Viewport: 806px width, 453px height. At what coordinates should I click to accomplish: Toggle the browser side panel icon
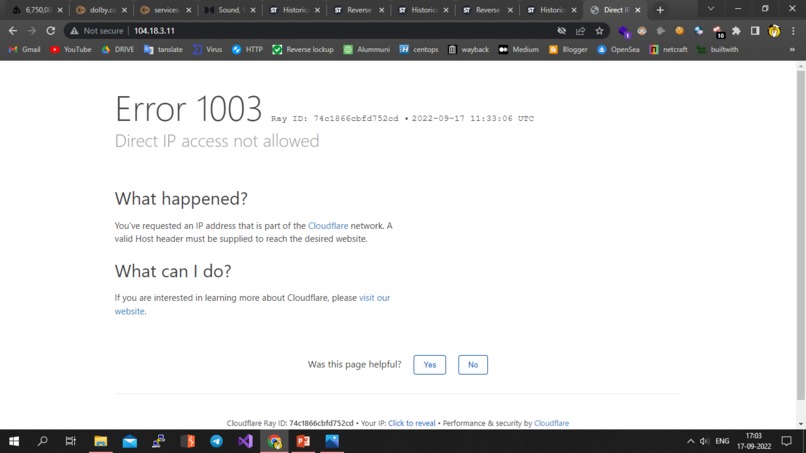755,31
